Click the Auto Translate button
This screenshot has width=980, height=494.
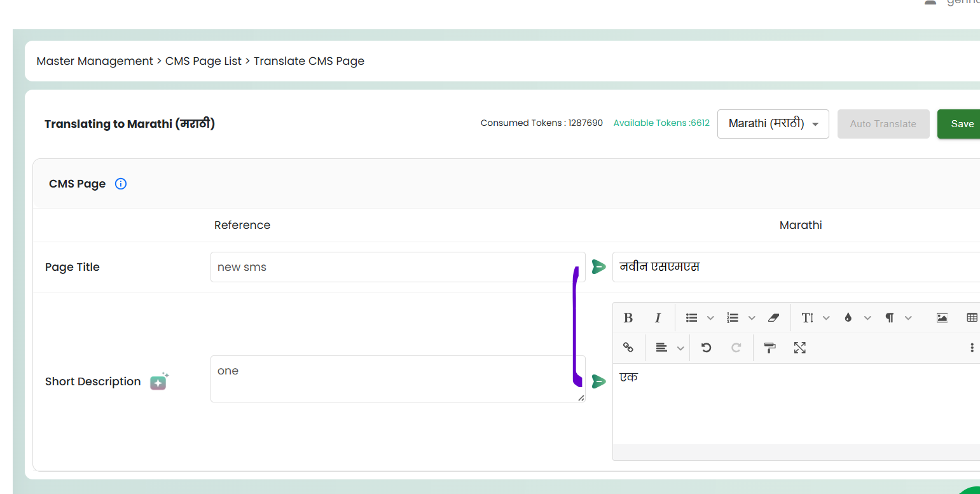pyautogui.click(x=883, y=124)
